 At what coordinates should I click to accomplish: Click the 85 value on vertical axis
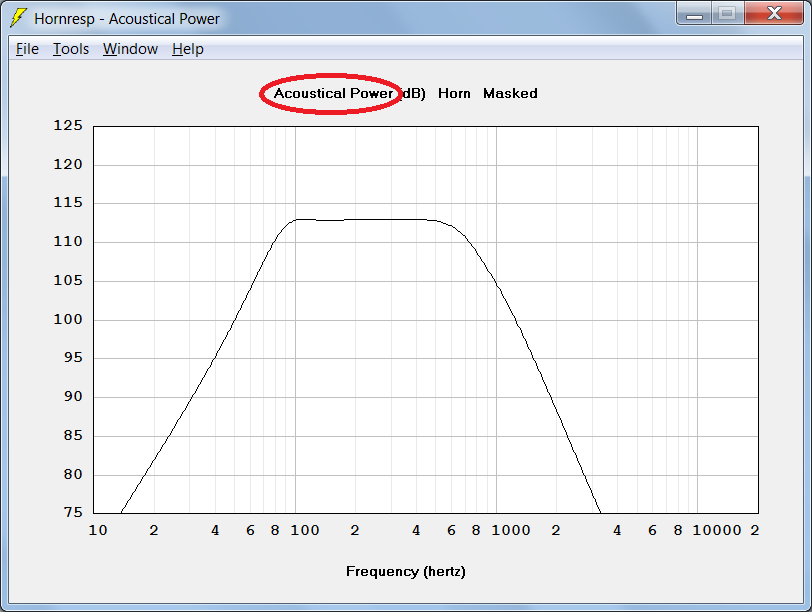tap(73, 435)
